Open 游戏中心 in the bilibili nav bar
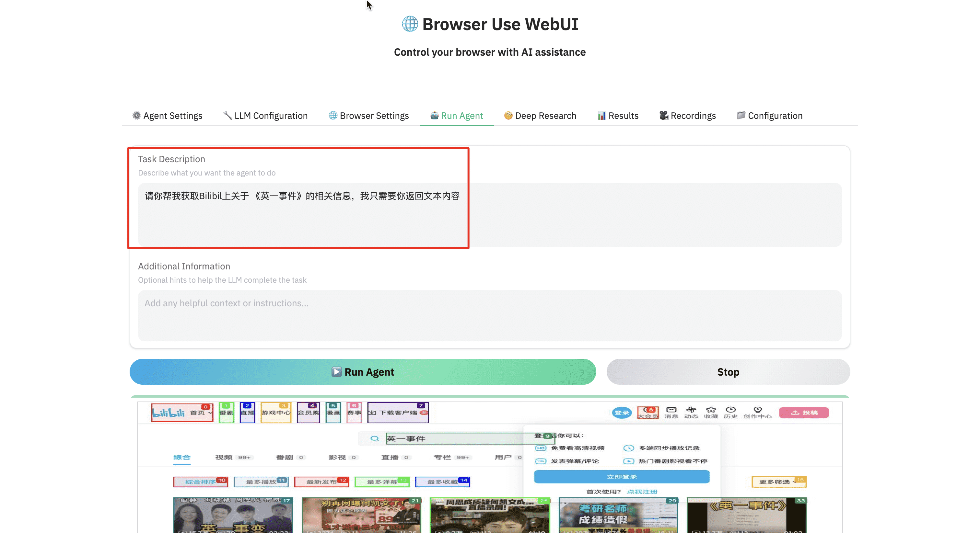The width and height of the screenshot is (980, 533). (x=276, y=413)
